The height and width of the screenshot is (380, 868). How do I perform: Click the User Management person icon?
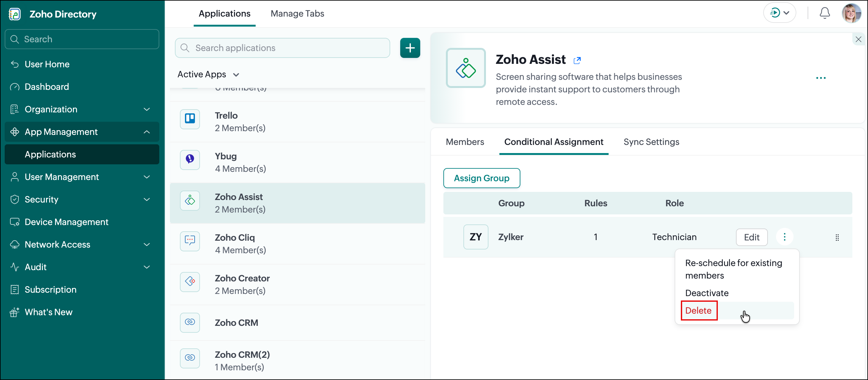coord(14,177)
